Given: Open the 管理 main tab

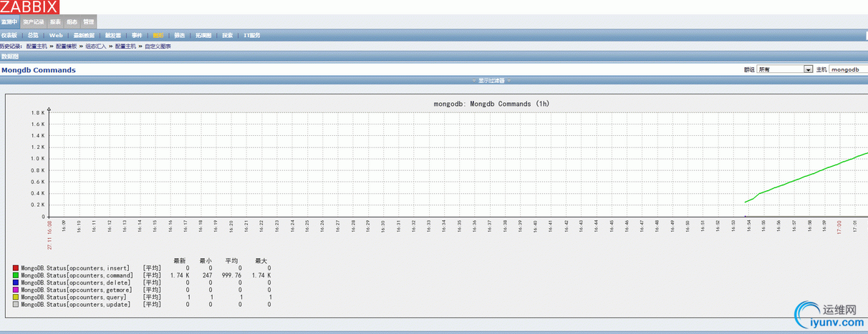Looking at the screenshot, I should coord(89,22).
